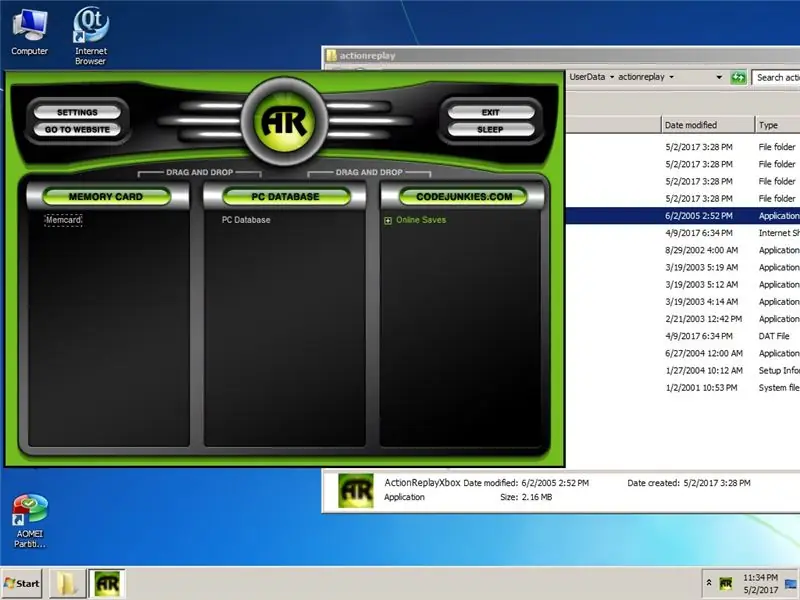Select the file dated 2/21/2003 12:42 PM
This screenshot has height=600, width=800.
coord(683,319)
